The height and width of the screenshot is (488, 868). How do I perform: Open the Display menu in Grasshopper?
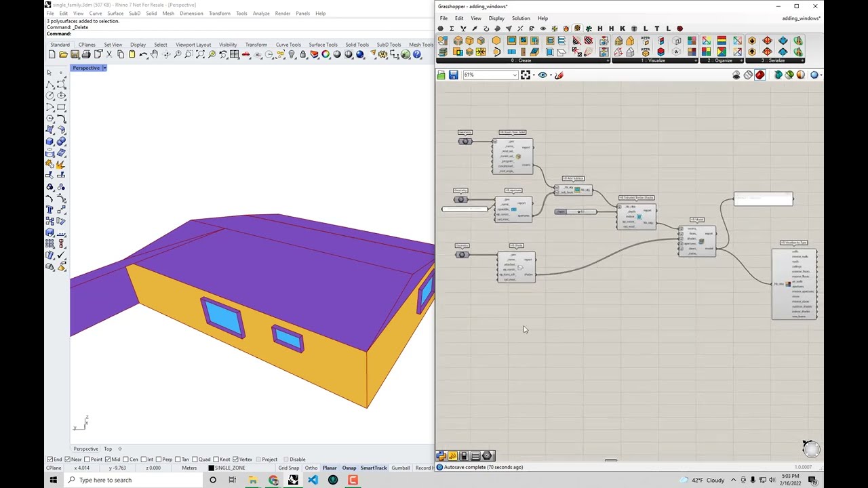point(496,18)
